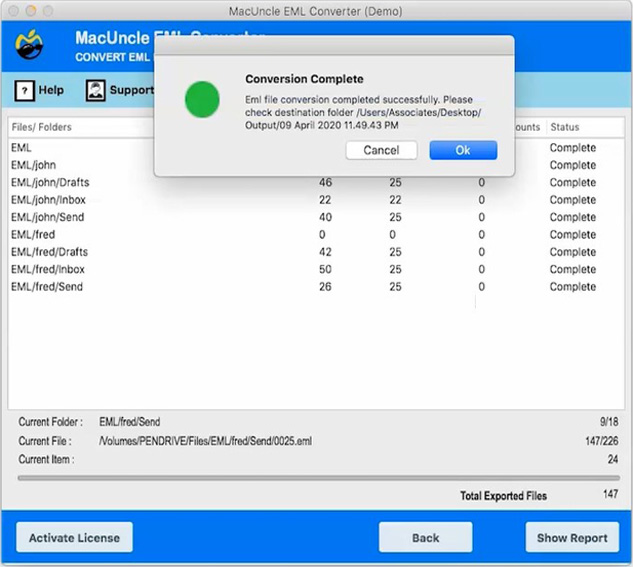
Task: Click the Current Item value 24
Action: tap(613, 459)
